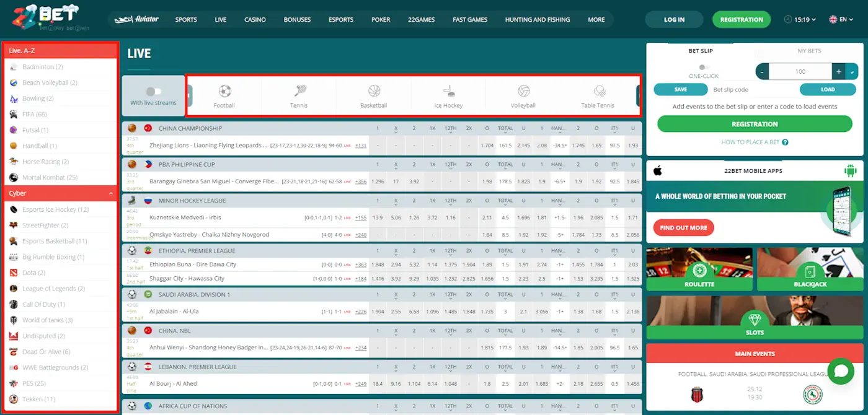Screen dimensions: 868x415
Task: Select the Football sport filter icon
Action: (x=223, y=92)
